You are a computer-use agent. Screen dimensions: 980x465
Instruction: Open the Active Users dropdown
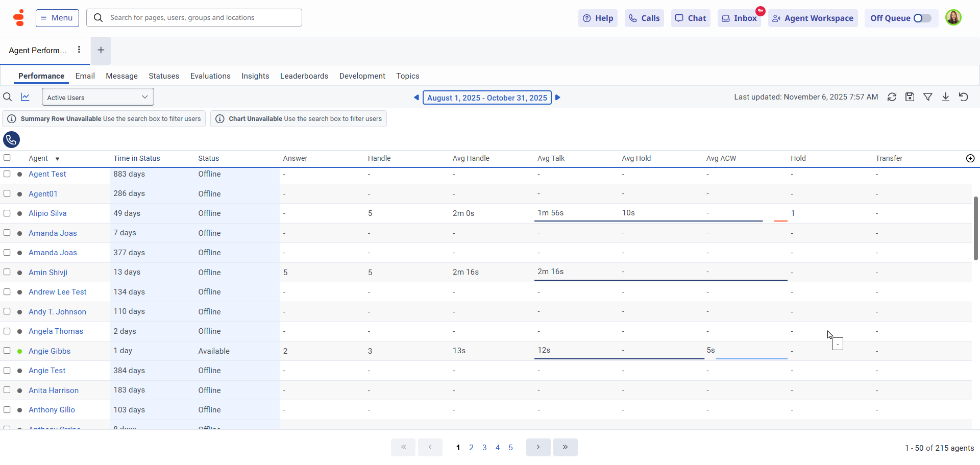(97, 97)
